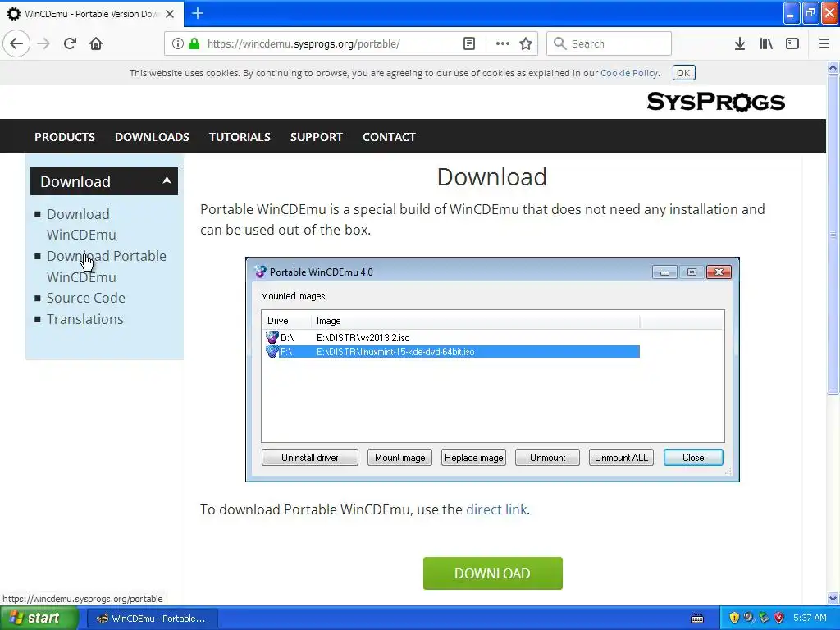Open the DOWNLOADS menu
The width and height of the screenshot is (840, 630).
click(x=152, y=137)
